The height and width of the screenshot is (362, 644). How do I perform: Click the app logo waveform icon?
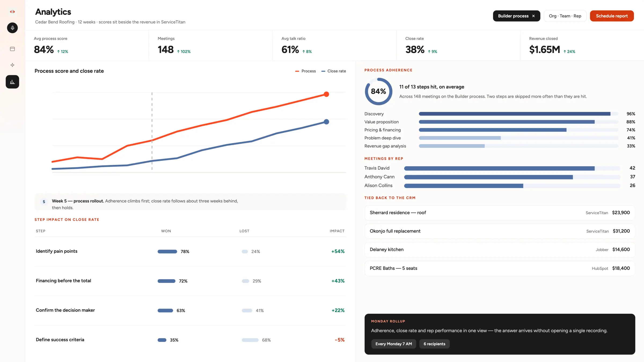pos(12,12)
